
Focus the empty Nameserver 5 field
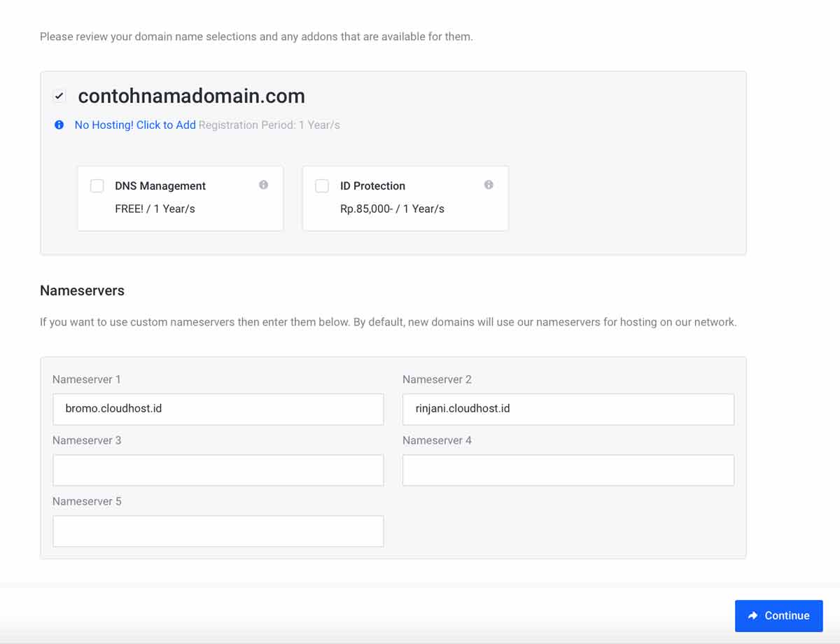(x=218, y=531)
